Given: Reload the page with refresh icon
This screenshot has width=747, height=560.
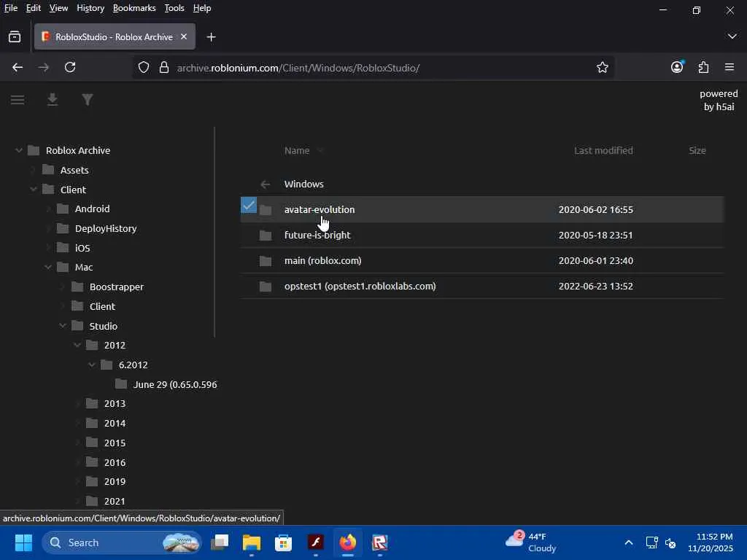Looking at the screenshot, I should point(70,68).
